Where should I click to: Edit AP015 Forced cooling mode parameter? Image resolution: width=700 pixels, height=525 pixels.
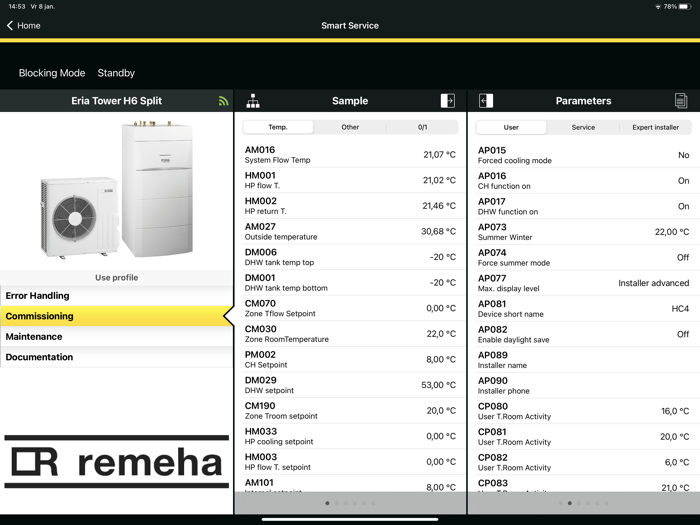pos(584,155)
